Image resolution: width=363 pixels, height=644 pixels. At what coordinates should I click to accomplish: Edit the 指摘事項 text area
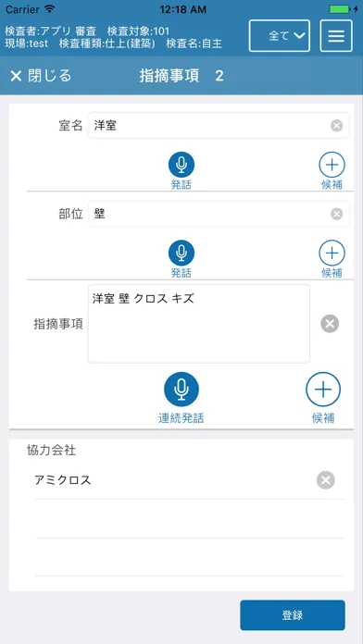pyautogui.click(x=199, y=324)
